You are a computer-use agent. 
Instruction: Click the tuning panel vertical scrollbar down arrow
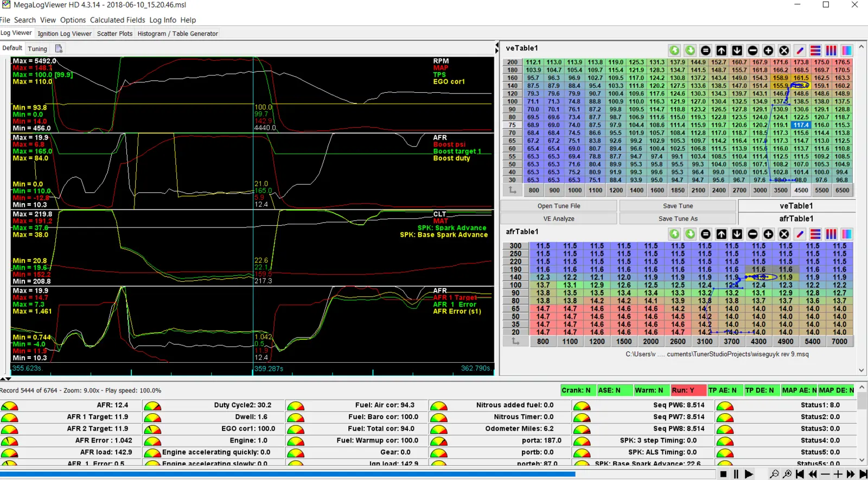(x=861, y=370)
